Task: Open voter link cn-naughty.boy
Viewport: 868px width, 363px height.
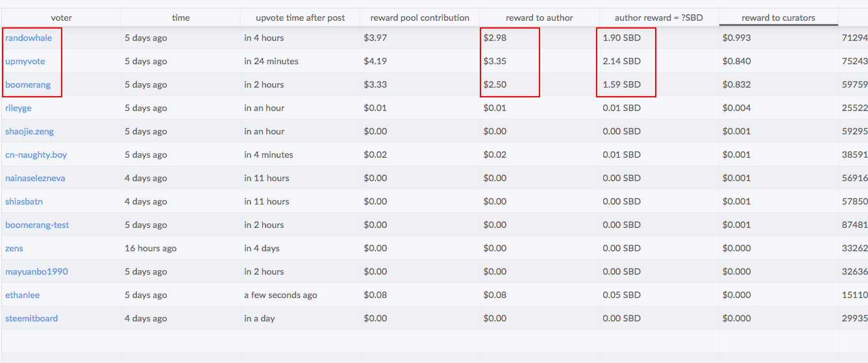Action: point(36,155)
